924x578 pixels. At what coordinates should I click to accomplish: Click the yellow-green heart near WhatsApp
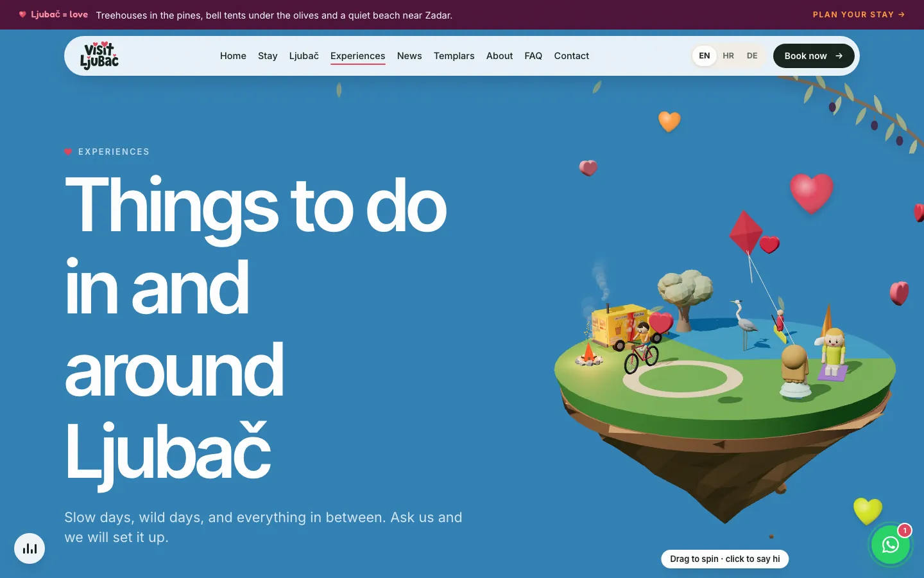[868, 511]
